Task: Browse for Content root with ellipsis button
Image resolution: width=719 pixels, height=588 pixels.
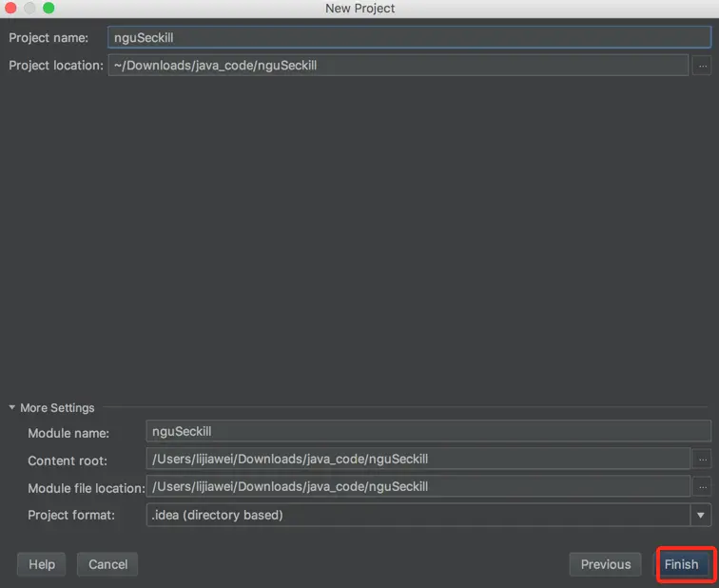Action: pyautogui.click(x=702, y=460)
